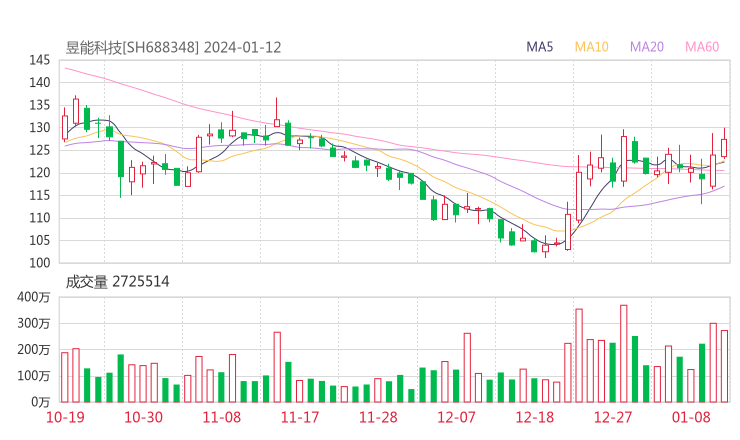Screen dimensions: 740x440
Task: Hide the MA20 line via legend
Action: (x=647, y=47)
